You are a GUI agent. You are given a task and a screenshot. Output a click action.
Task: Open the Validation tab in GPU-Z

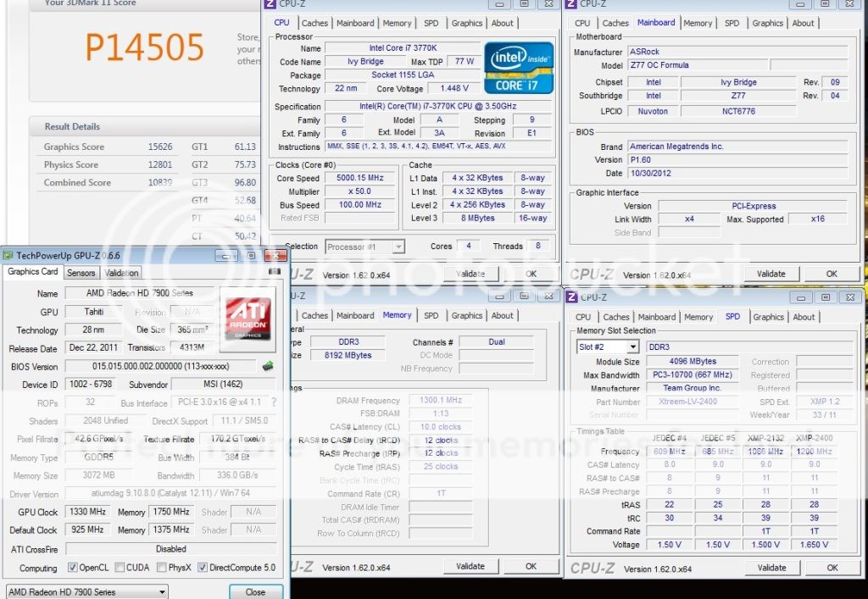121,273
